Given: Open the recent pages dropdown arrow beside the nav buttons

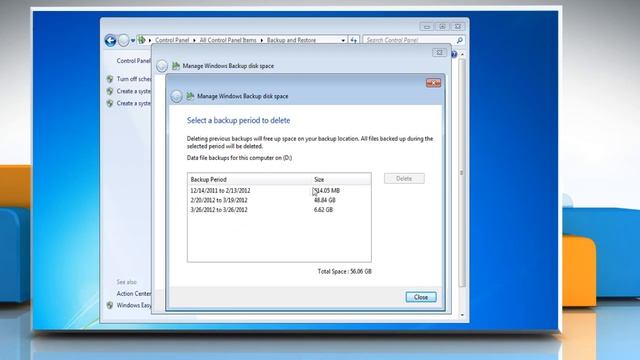Looking at the screenshot, I should pos(133,40).
